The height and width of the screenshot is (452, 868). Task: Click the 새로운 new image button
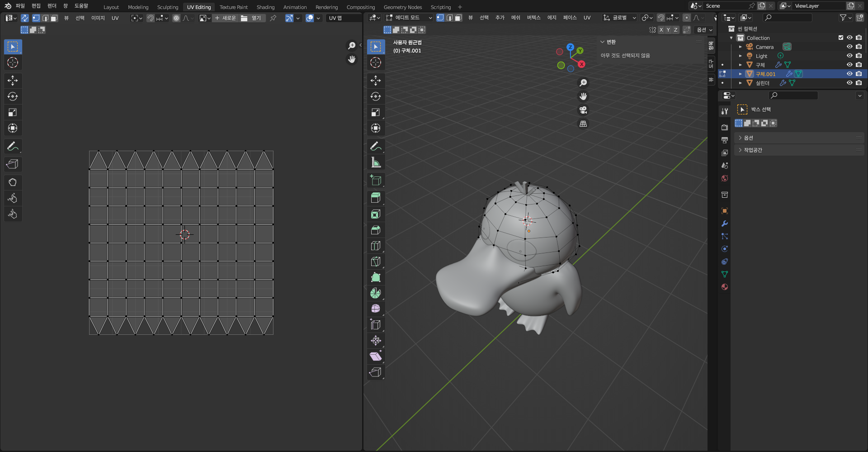tap(225, 18)
